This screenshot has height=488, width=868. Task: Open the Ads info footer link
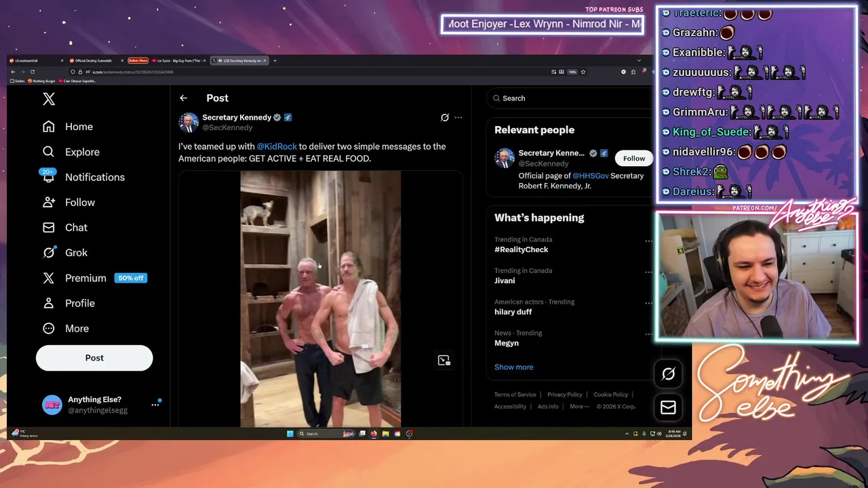(x=548, y=407)
